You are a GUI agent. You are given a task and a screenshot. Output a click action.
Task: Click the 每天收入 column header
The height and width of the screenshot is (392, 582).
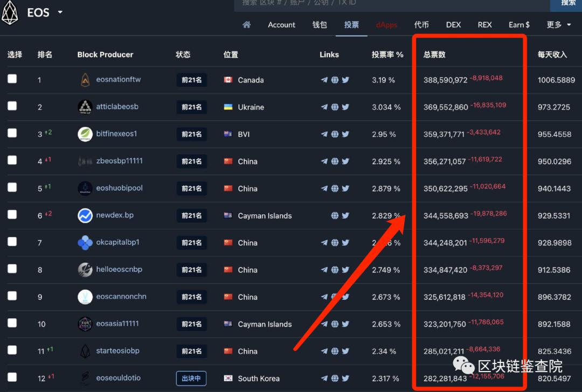coord(552,54)
